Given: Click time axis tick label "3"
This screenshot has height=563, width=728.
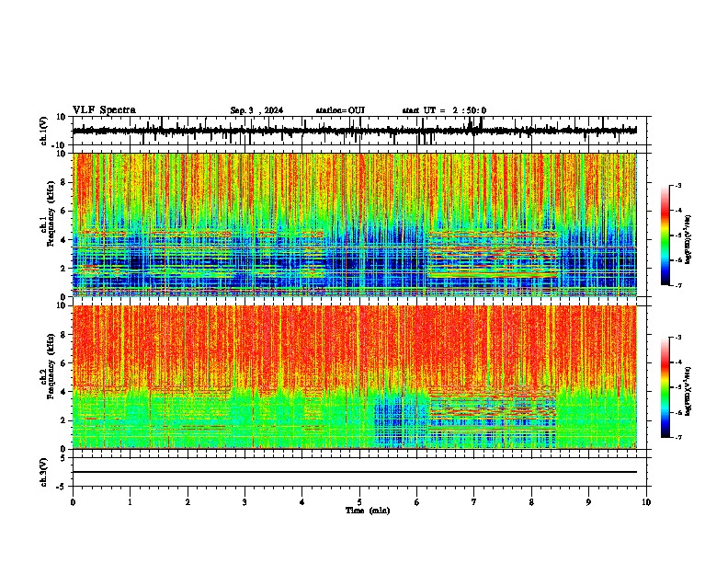Looking at the screenshot, I should coord(245,502).
